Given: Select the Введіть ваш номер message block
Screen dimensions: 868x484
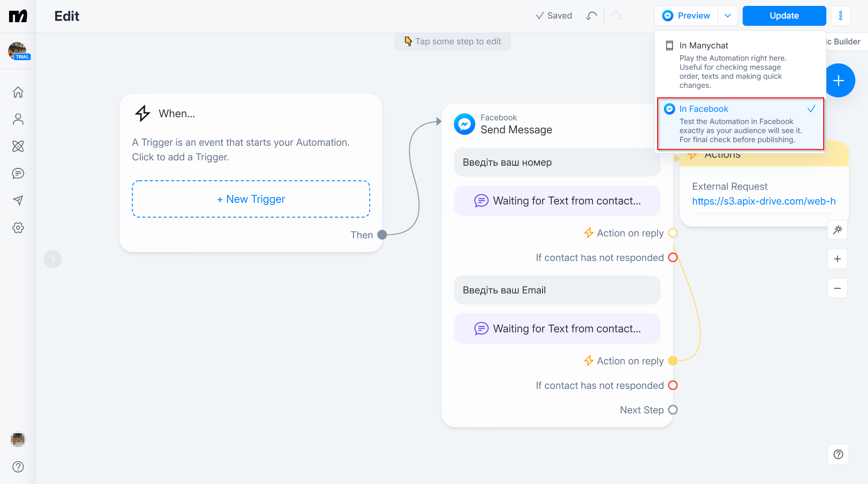Looking at the screenshot, I should [x=557, y=162].
